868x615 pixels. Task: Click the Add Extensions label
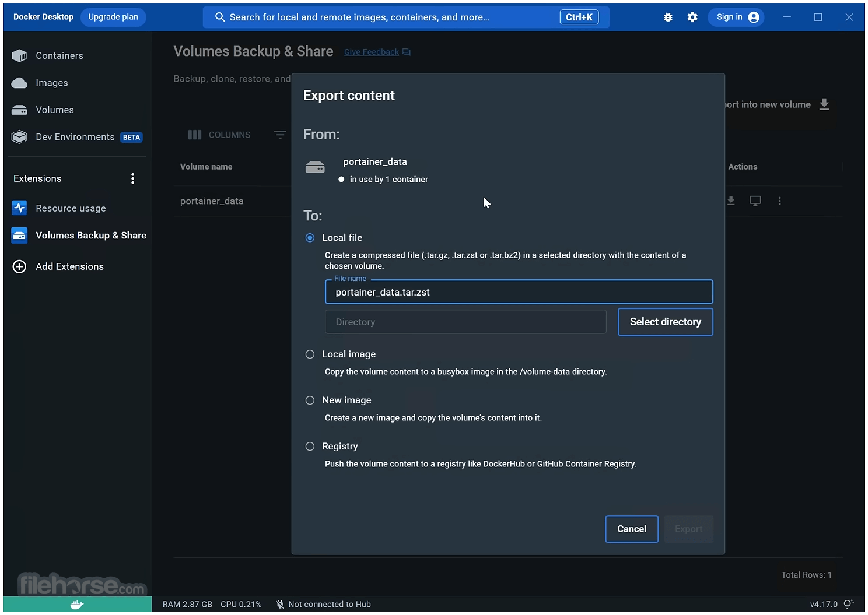(69, 266)
